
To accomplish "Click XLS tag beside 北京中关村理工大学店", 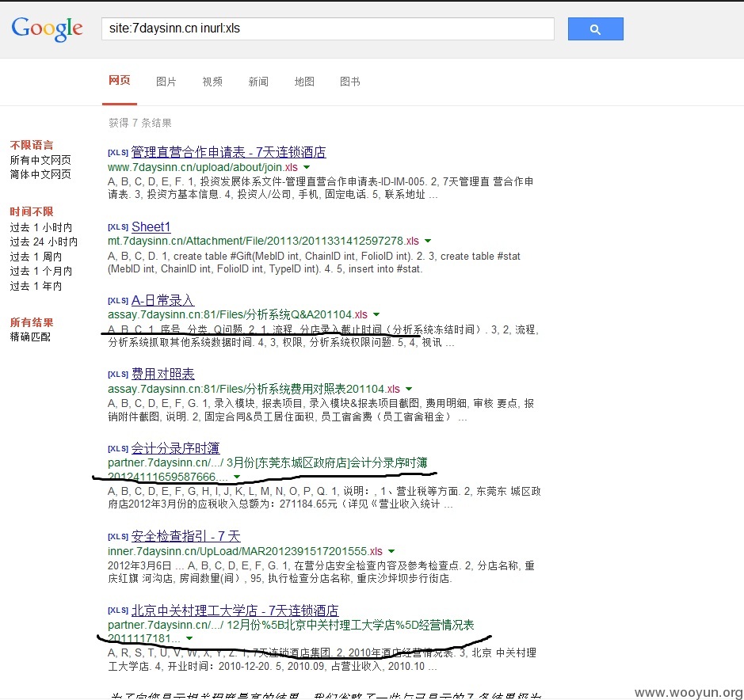I will 118,610.
